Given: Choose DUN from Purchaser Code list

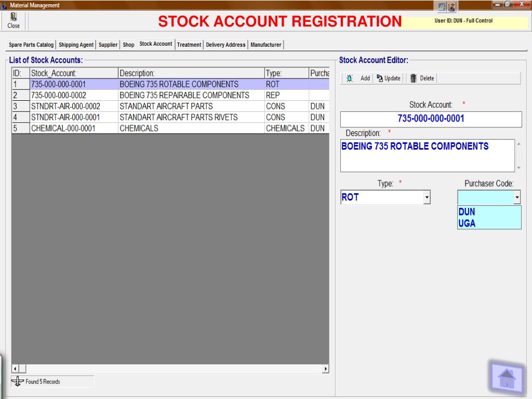Looking at the screenshot, I should tap(489, 212).
